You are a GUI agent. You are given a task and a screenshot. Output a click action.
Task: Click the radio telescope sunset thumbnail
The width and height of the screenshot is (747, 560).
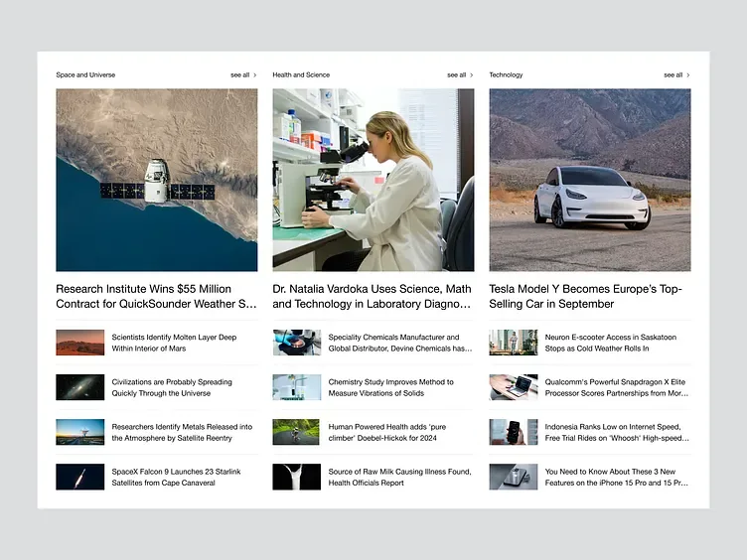[80, 432]
